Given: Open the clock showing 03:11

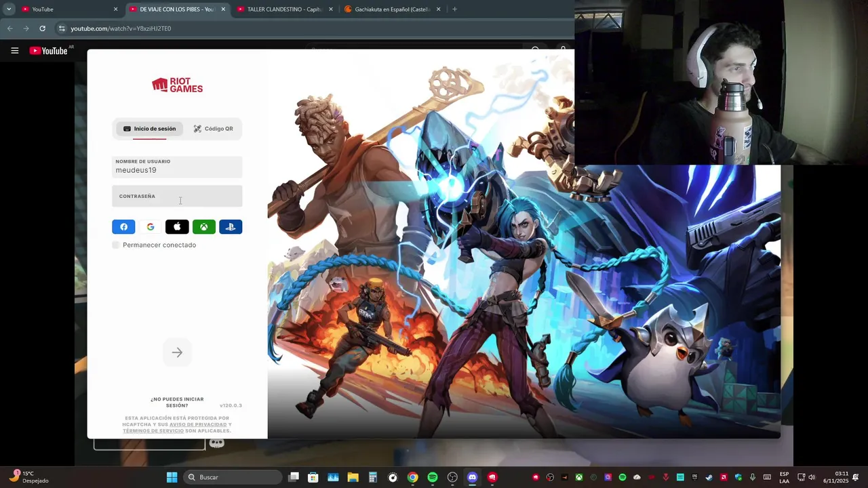Looking at the screenshot, I should click(836, 477).
